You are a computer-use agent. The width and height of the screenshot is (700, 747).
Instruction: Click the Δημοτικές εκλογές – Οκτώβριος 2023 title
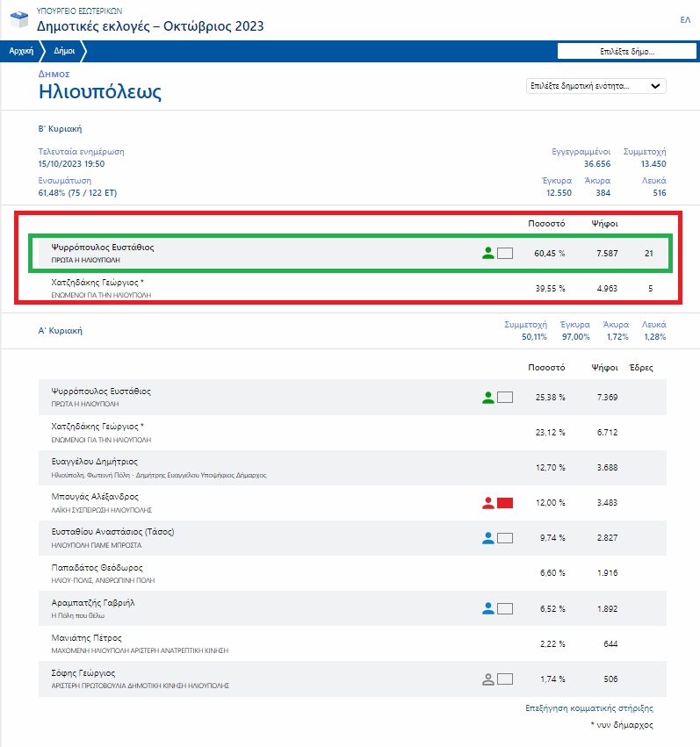click(x=150, y=26)
